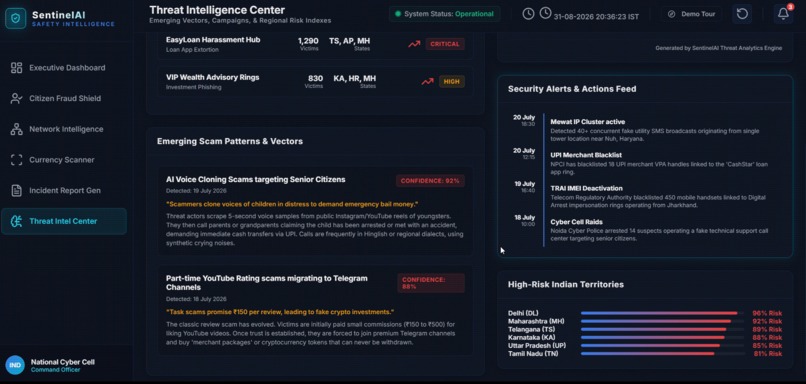Screen dimensions: 806x384
Task: Click the Executive Dashboard grid icon
Action: [16, 68]
